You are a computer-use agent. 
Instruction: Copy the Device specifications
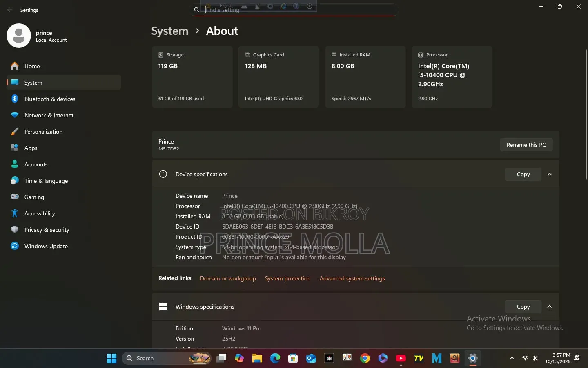(x=523, y=174)
